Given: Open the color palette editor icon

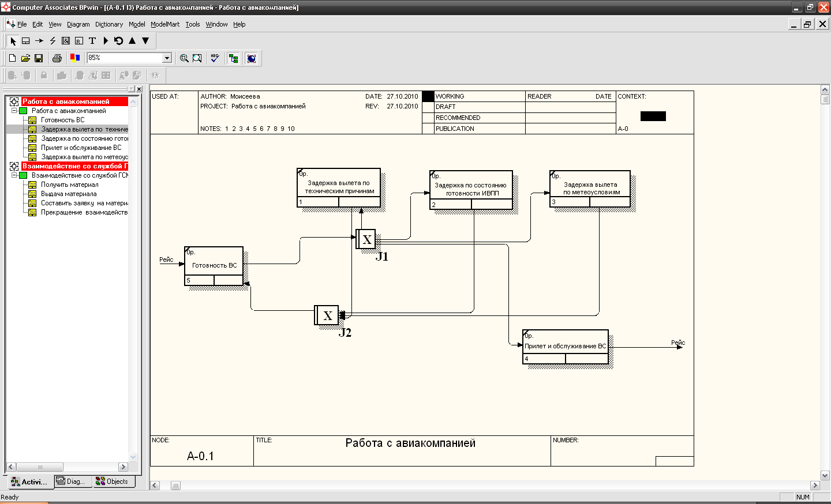Looking at the screenshot, I should (74, 58).
